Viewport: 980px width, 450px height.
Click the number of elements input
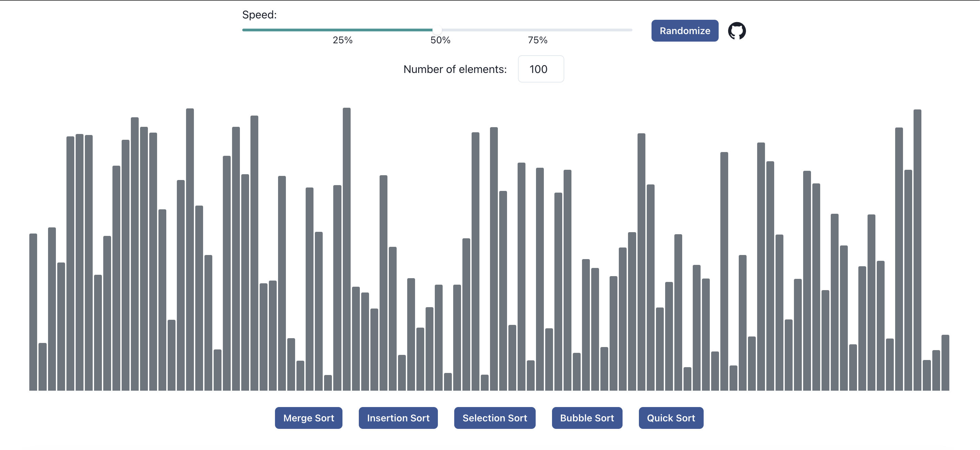pos(540,69)
